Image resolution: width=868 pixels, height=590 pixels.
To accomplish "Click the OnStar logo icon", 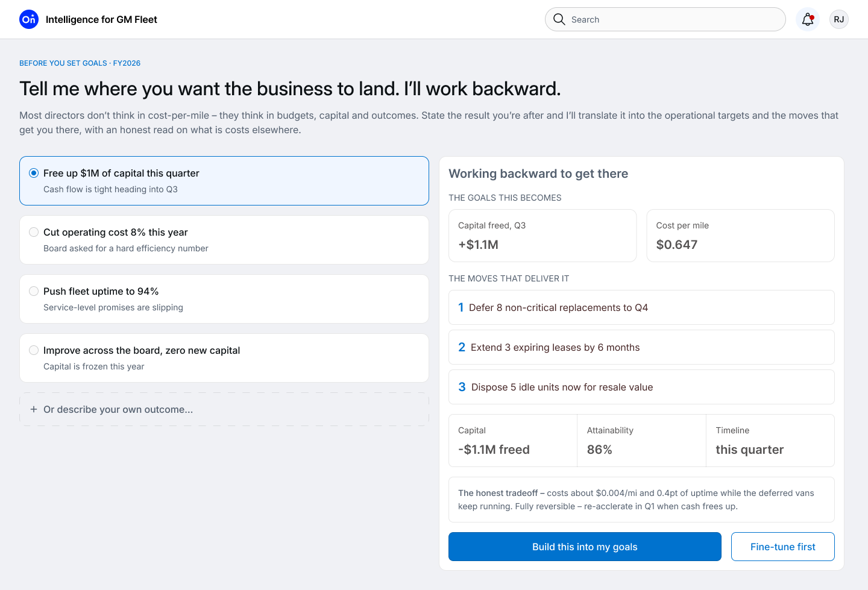I will (x=29, y=19).
